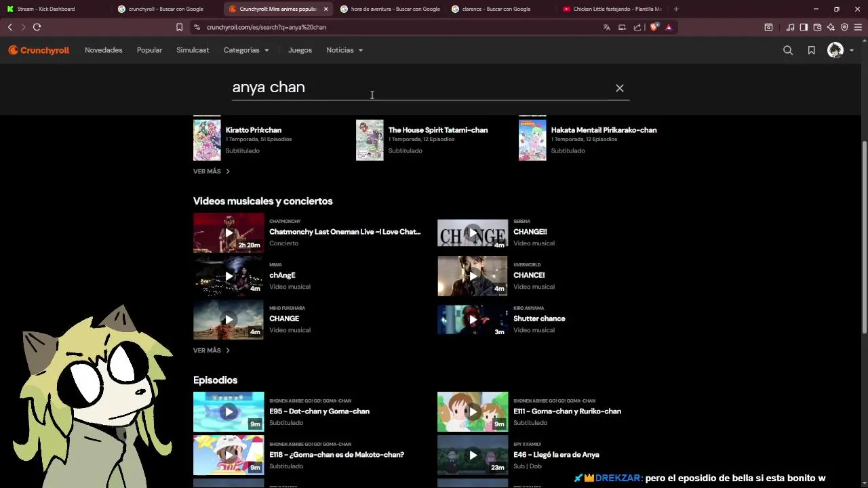Click the share page icon in address bar

point(637,27)
